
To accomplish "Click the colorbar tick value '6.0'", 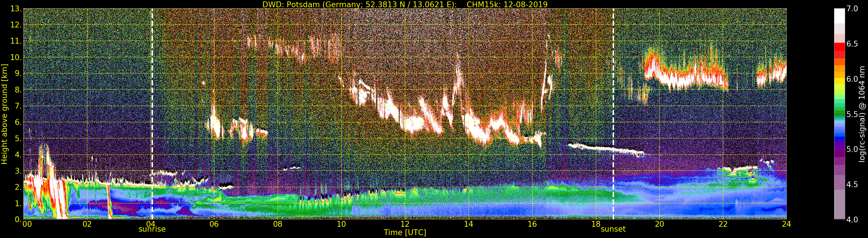I will click(852, 79).
